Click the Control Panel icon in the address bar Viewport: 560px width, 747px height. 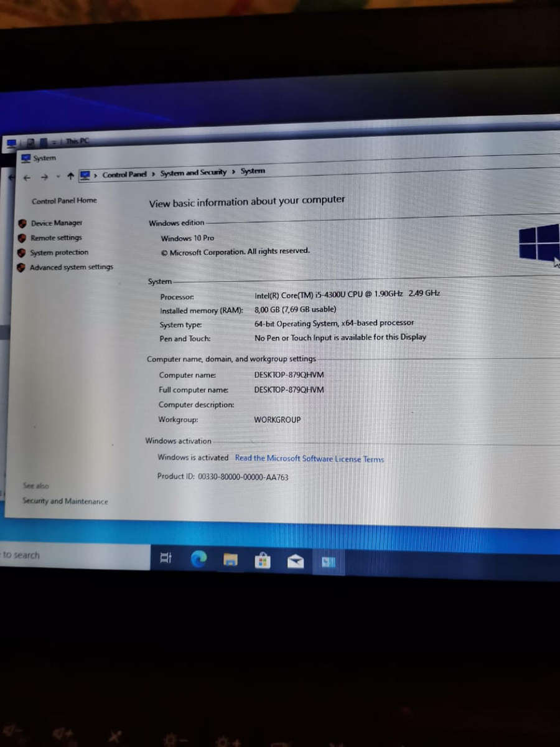click(x=85, y=175)
